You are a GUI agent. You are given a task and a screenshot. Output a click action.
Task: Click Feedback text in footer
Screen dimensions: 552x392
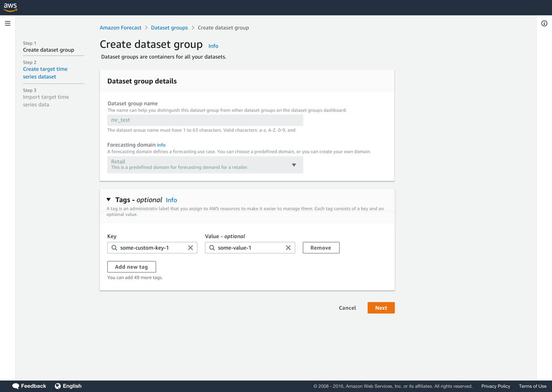pyautogui.click(x=34, y=386)
